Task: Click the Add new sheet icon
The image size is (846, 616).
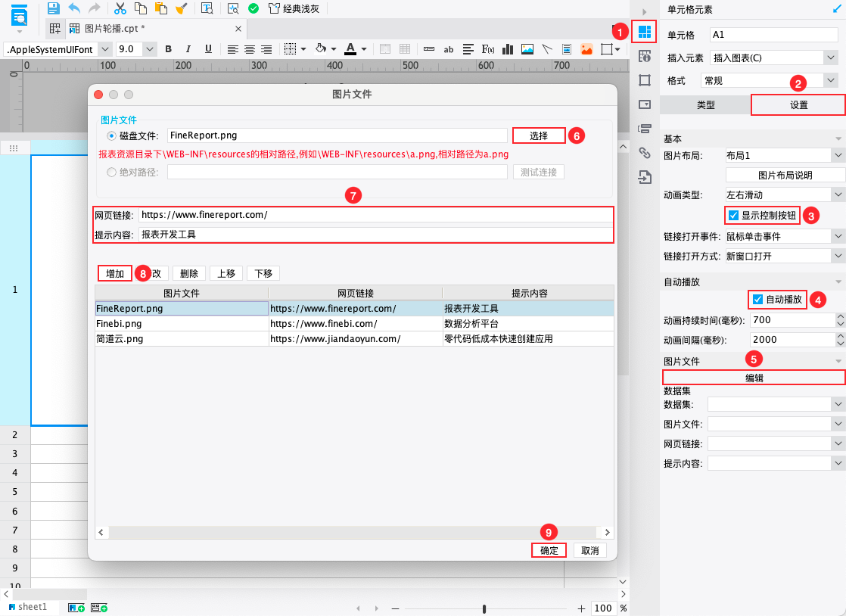Action: (76, 608)
